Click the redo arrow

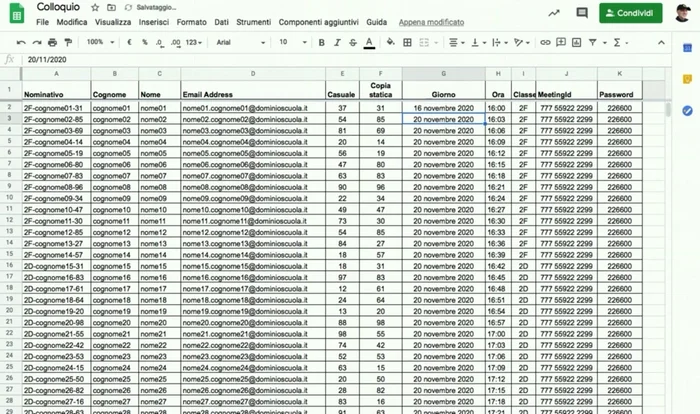(37, 42)
